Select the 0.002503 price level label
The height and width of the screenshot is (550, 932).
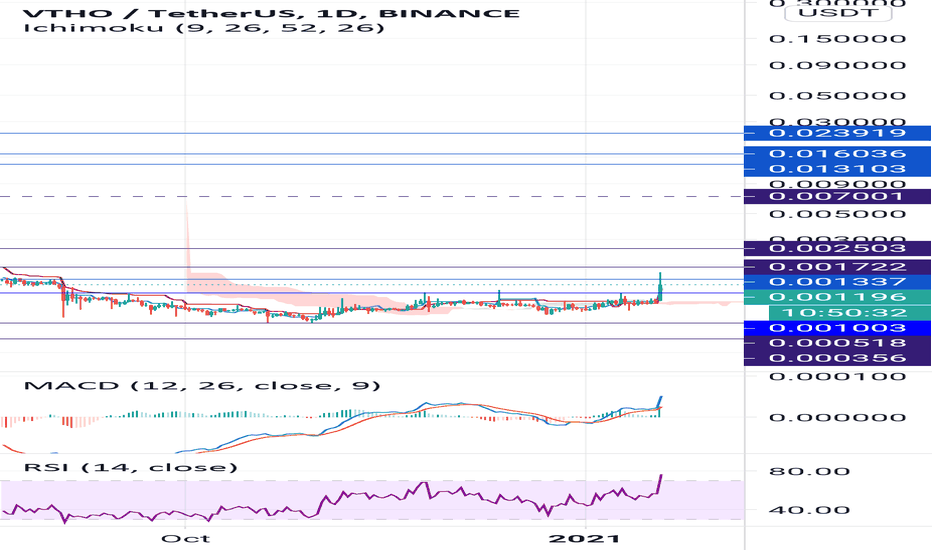[837, 249]
